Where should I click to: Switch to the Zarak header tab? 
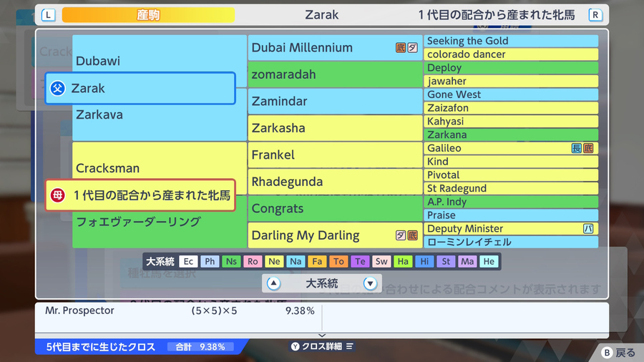(x=321, y=15)
